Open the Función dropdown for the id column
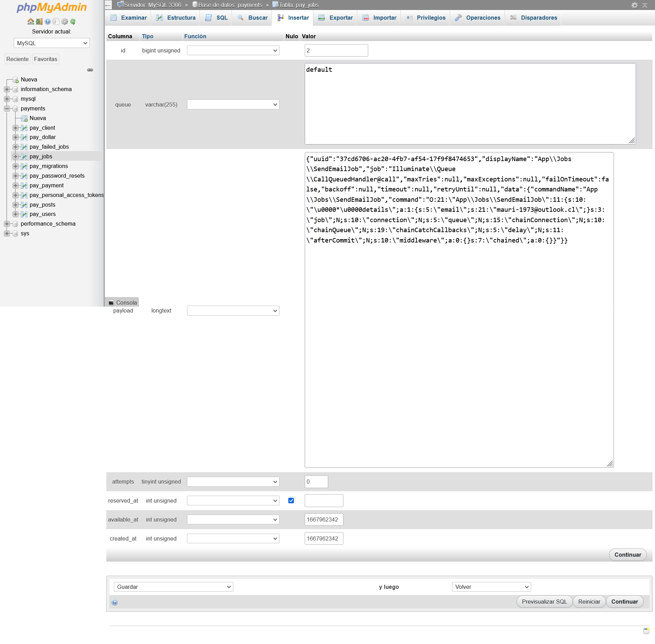This screenshot has width=655, height=644. coord(233,50)
